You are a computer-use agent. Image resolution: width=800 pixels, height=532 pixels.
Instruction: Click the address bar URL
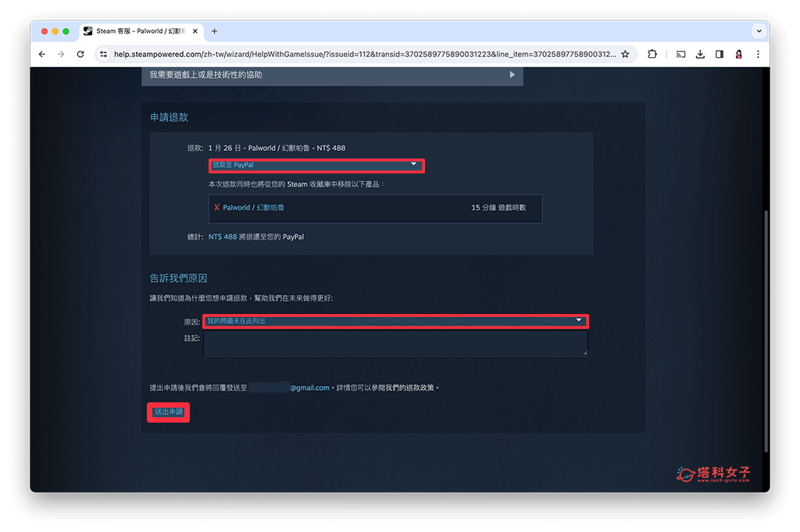pyautogui.click(x=364, y=54)
